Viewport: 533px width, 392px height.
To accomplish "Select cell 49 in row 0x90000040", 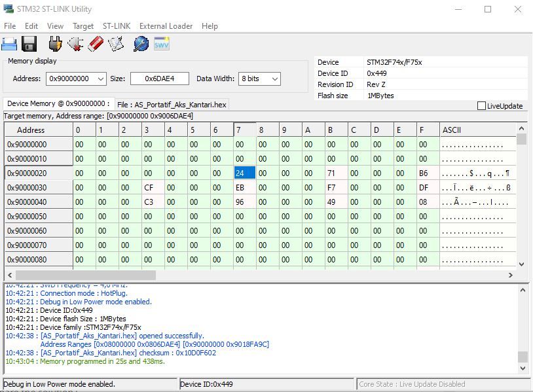I will (337, 202).
